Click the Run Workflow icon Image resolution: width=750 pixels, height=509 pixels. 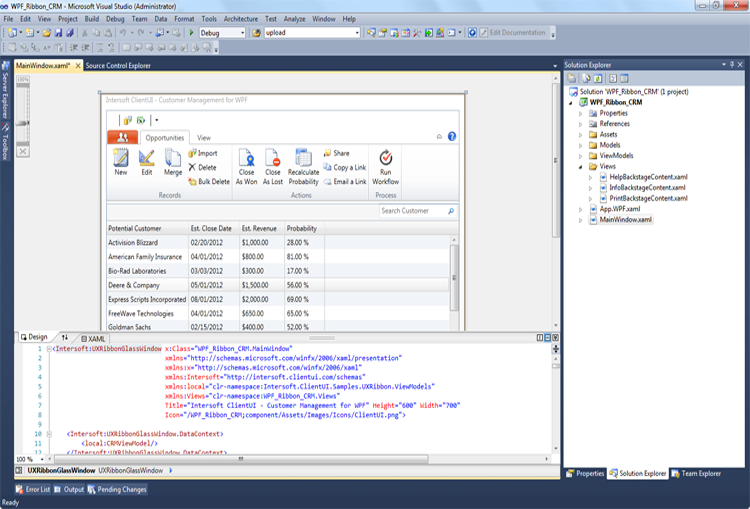coord(386,158)
